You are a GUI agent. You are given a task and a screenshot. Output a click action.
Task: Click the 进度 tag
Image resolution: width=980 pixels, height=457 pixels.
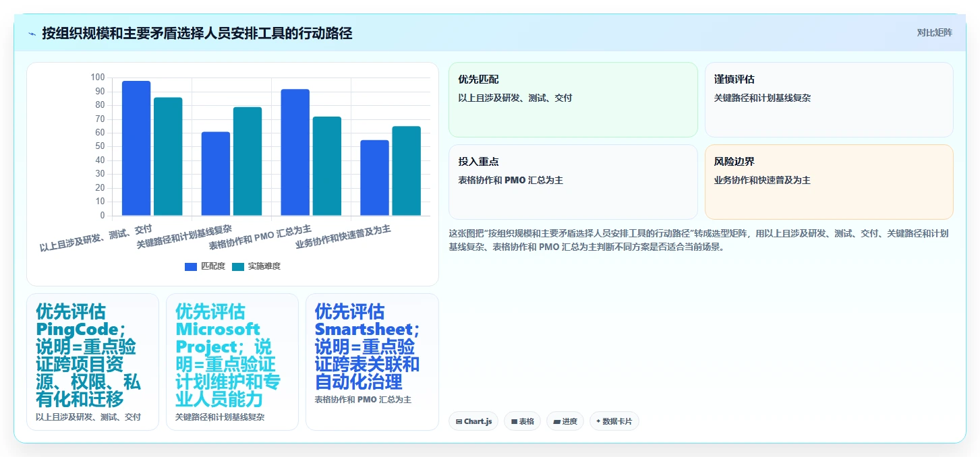(x=565, y=421)
